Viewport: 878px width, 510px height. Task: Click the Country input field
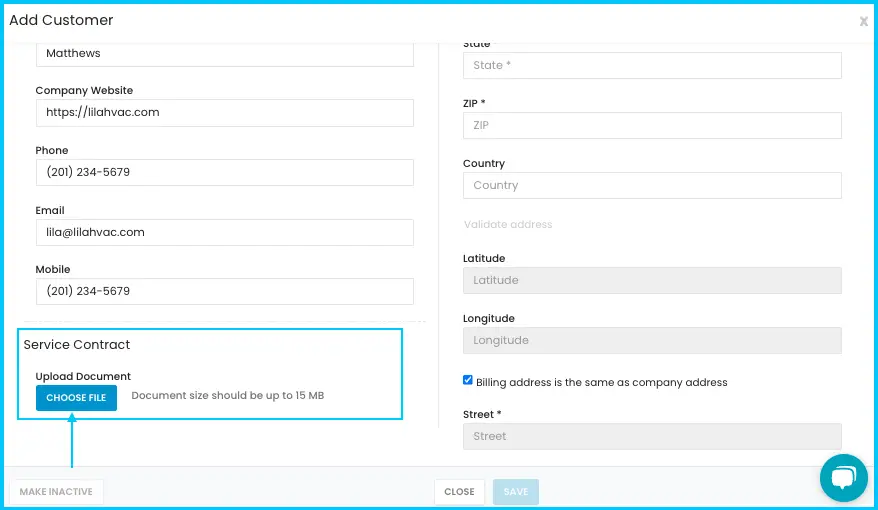[652, 185]
